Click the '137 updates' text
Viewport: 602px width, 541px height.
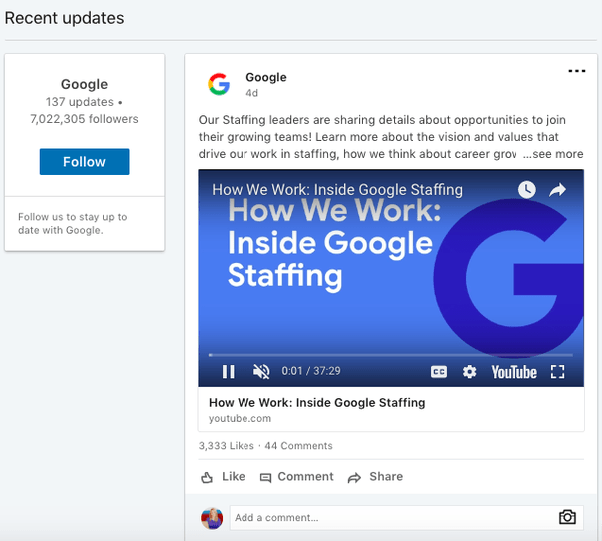click(80, 102)
